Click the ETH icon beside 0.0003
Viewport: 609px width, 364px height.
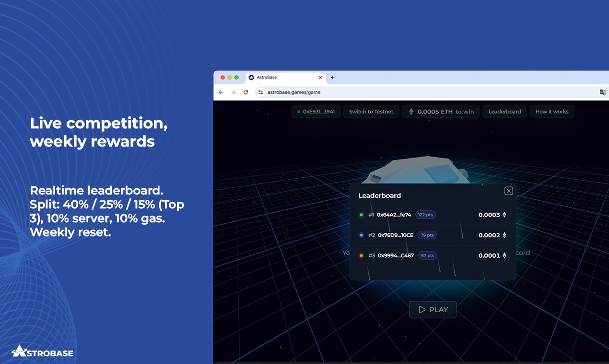click(x=504, y=215)
